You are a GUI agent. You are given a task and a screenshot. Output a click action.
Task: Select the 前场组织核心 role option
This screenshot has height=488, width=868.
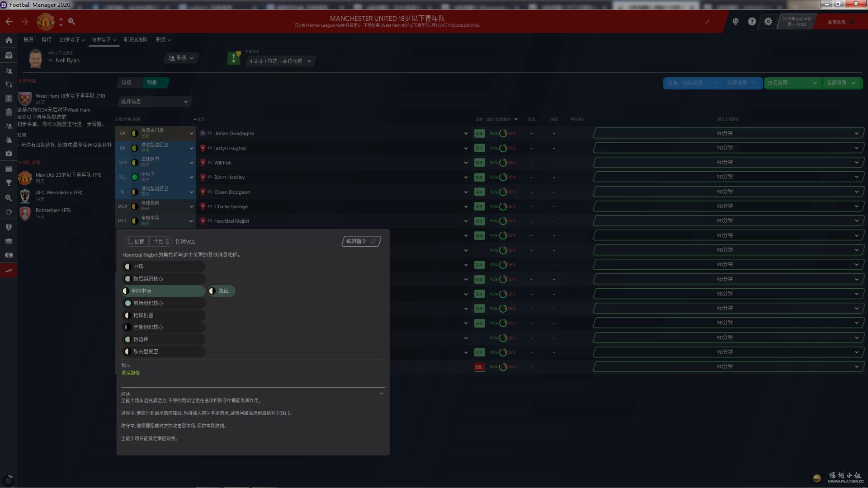[164, 303]
